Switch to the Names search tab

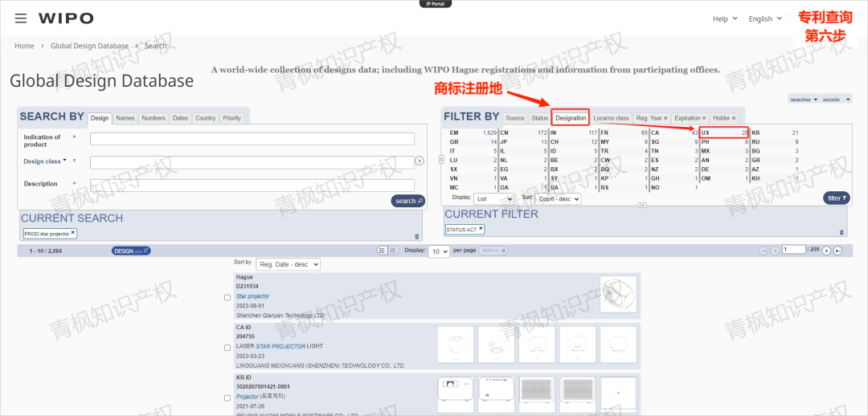(x=125, y=118)
